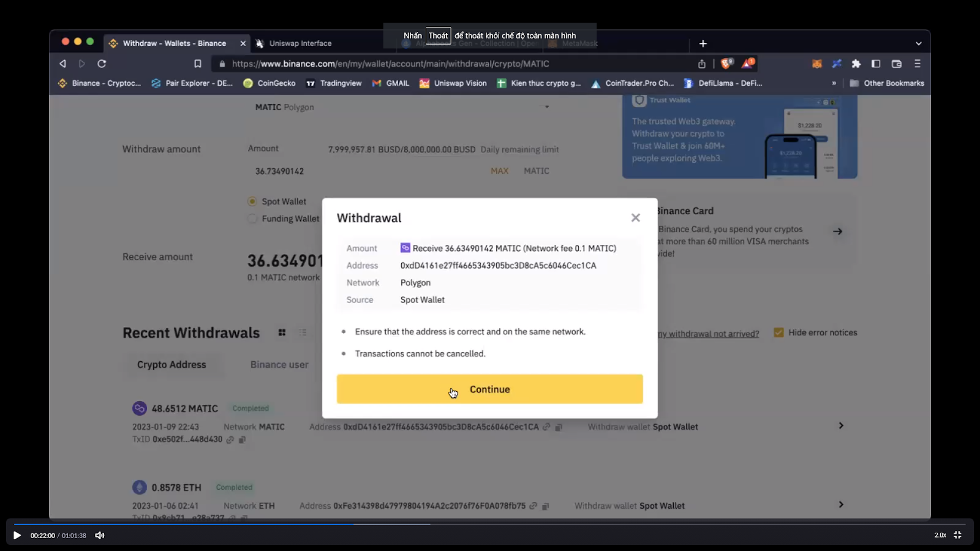This screenshot has height=551, width=980.
Task: Open CoinGecko bookmark
Action: [269, 83]
